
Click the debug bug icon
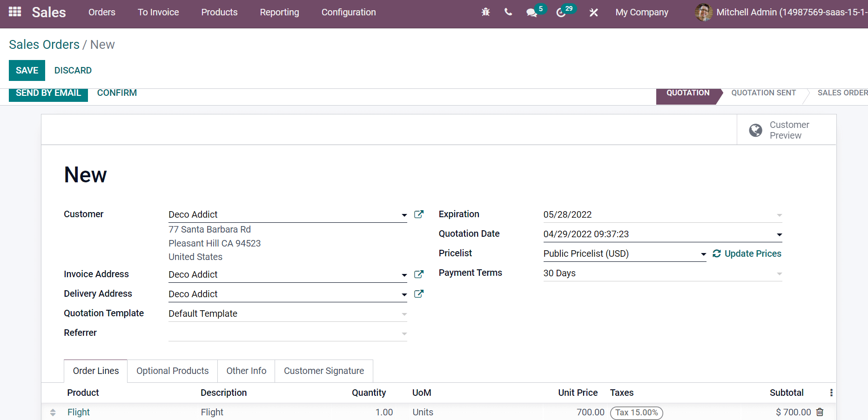click(x=485, y=12)
